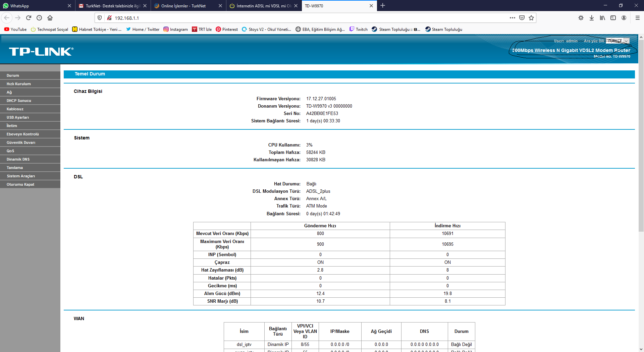Open Ebeveyn Kontrolü menu item
The width and height of the screenshot is (644, 352).
click(x=30, y=134)
